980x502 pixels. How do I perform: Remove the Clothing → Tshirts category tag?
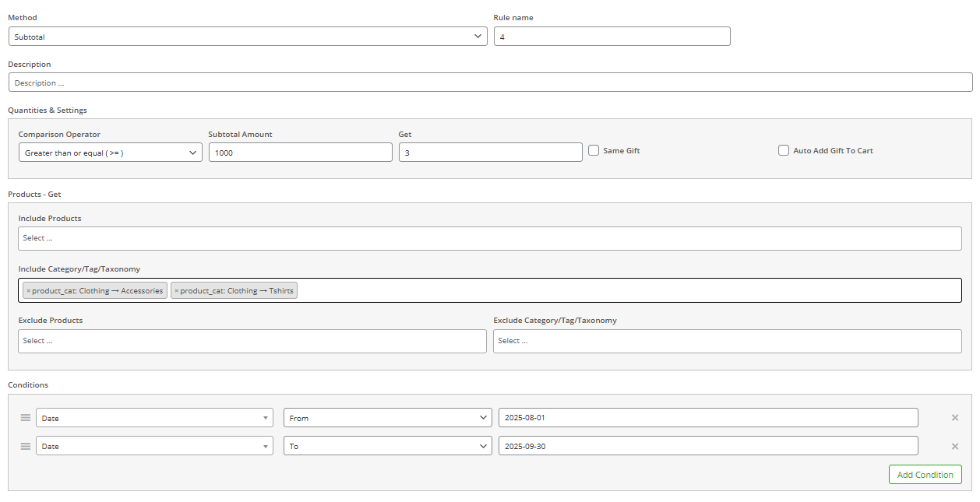(176, 291)
